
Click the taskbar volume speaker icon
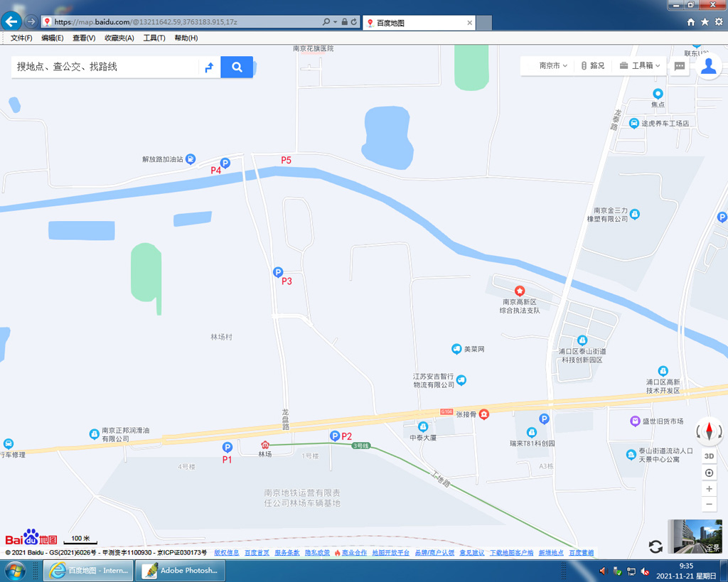point(603,571)
